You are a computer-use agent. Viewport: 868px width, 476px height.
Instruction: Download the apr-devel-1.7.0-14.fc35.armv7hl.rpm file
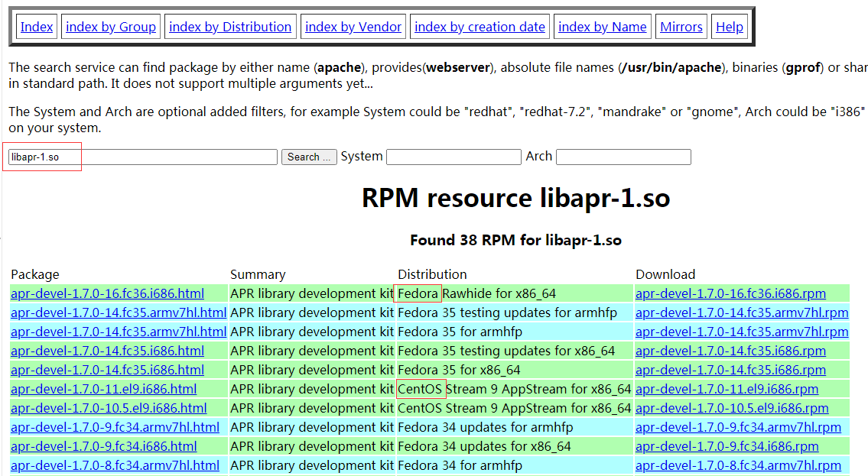743,312
